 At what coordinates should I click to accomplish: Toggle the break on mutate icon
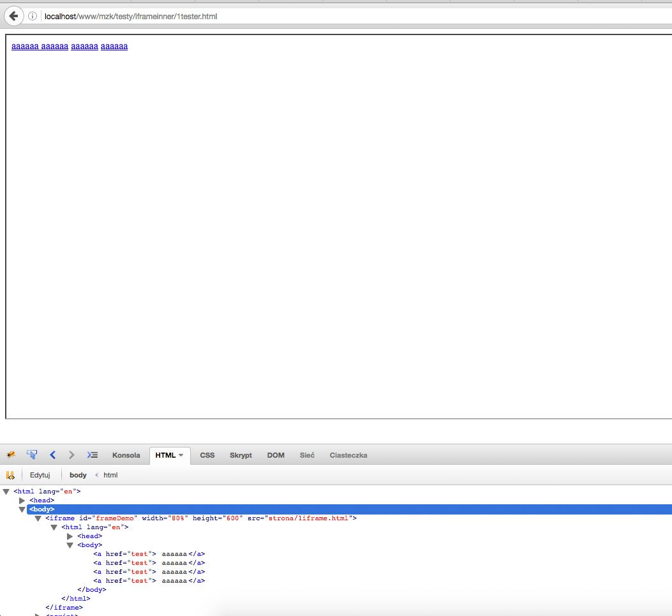pos(10,475)
